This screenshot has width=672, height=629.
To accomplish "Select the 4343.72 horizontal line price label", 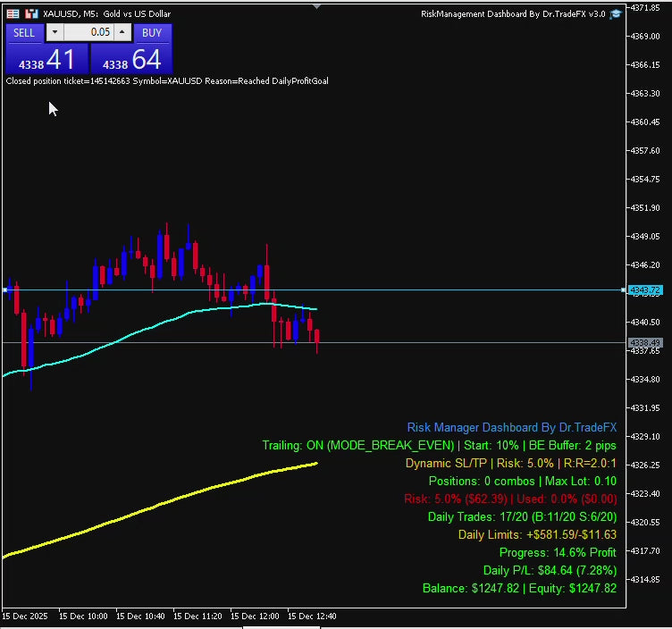I will [x=643, y=290].
